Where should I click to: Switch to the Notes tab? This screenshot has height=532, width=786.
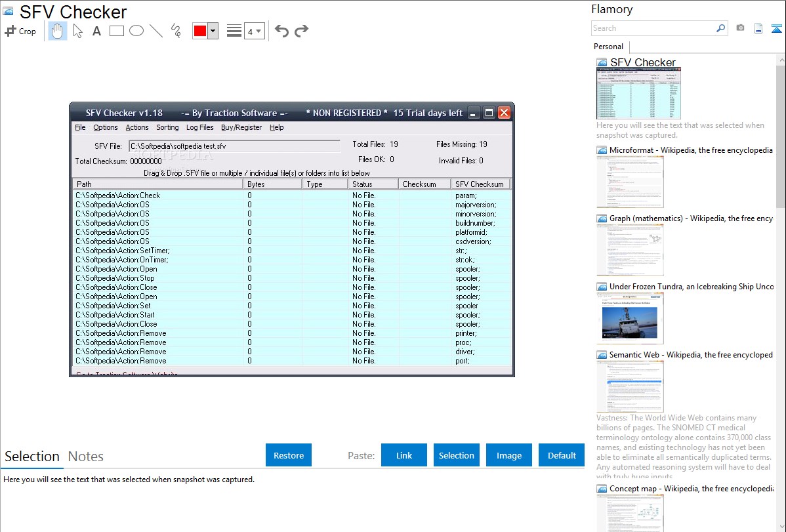(86, 457)
